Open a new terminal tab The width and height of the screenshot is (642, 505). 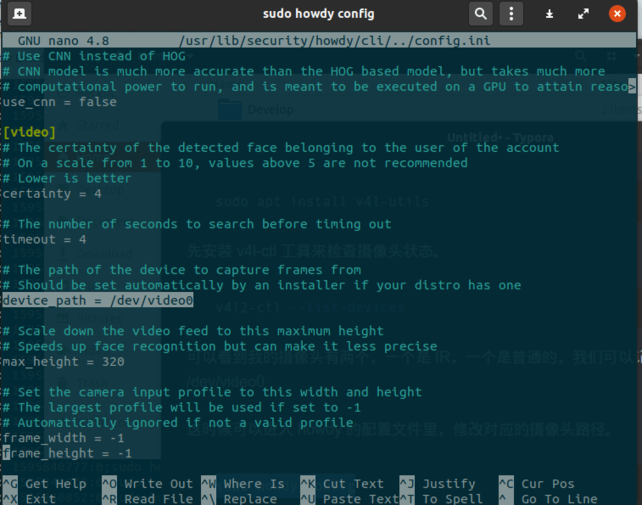(19, 14)
